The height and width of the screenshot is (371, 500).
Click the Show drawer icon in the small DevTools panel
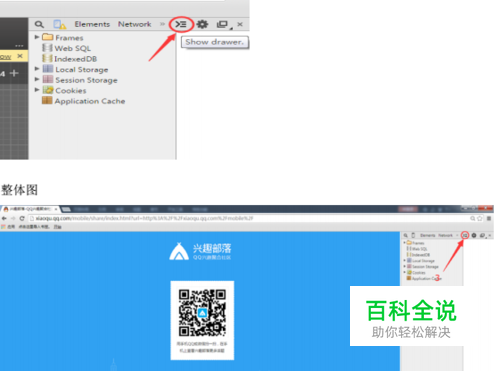(x=465, y=235)
